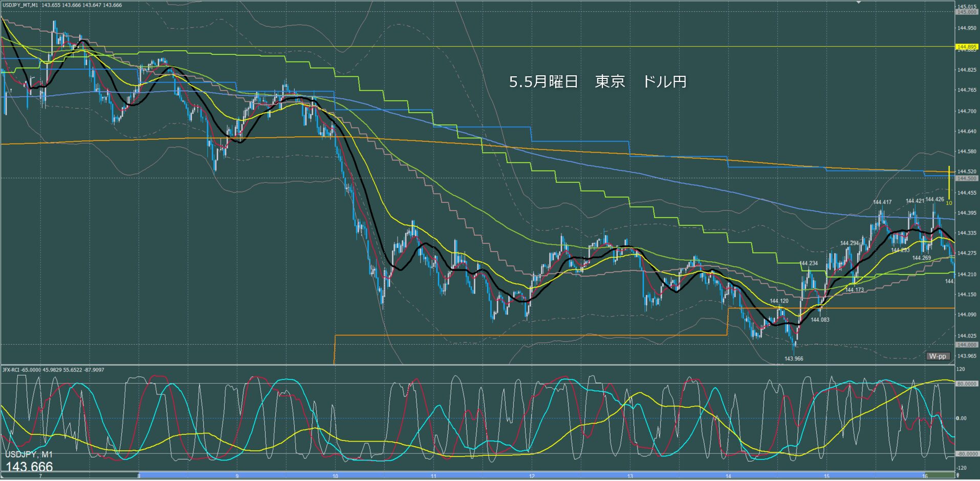Select the Japanese chart title text label
This screenshot has width=980, height=481.
point(598,82)
